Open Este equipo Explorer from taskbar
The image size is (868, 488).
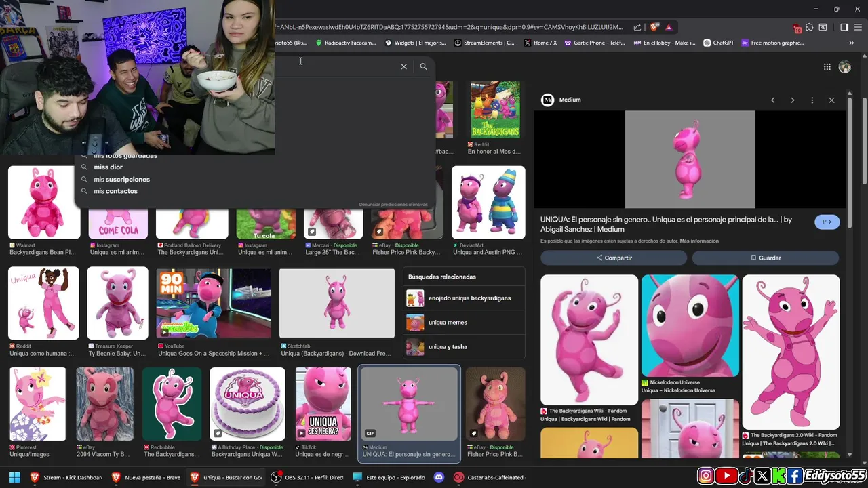pos(389,477)
